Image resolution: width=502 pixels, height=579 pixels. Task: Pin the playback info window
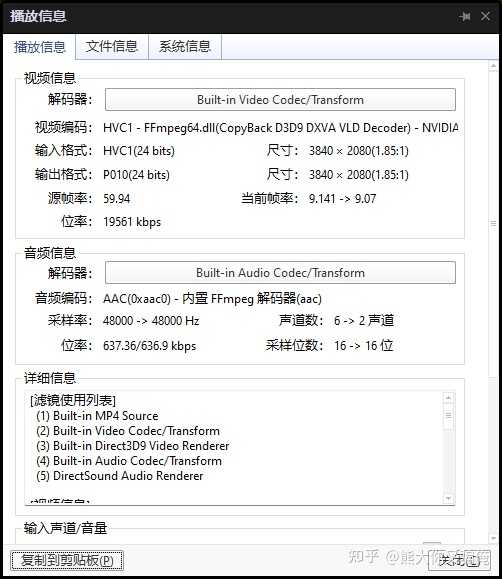pyautogui.click(x=464, y=16)
